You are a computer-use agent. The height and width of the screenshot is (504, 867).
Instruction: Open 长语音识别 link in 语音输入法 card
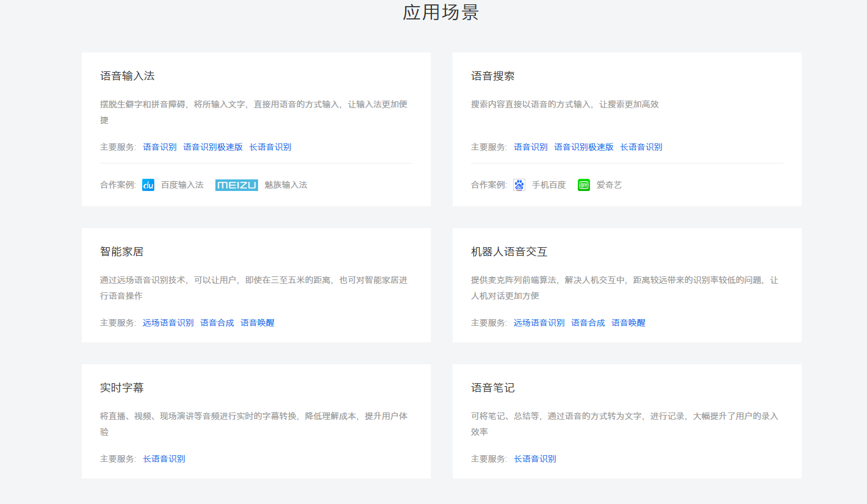270,147
